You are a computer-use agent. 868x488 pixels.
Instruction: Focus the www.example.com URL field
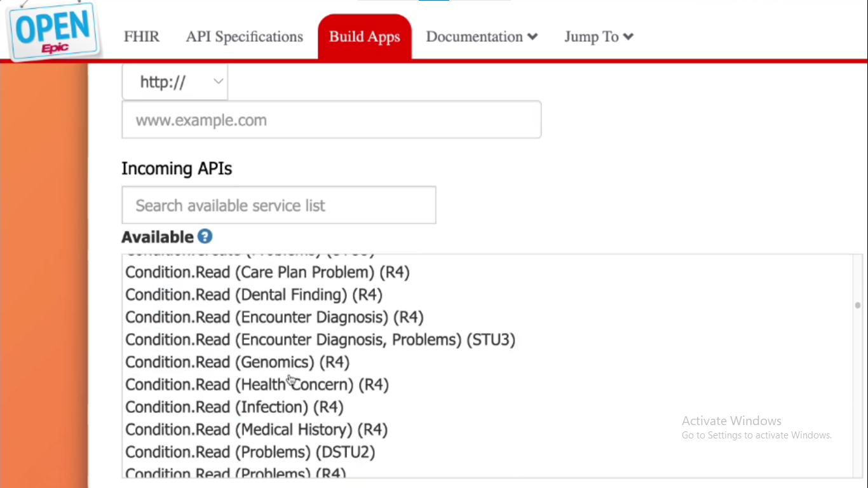332,119
